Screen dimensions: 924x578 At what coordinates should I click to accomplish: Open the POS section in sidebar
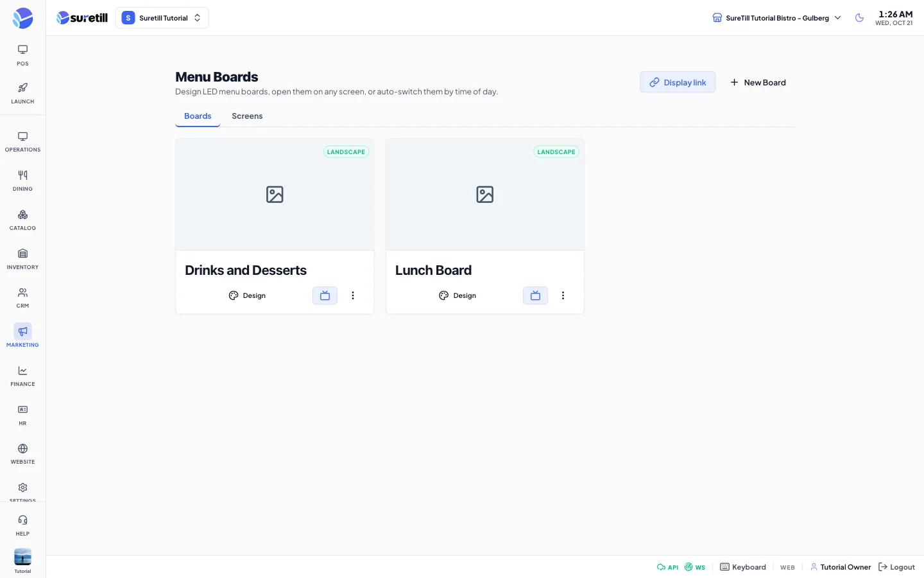(22, 55)
